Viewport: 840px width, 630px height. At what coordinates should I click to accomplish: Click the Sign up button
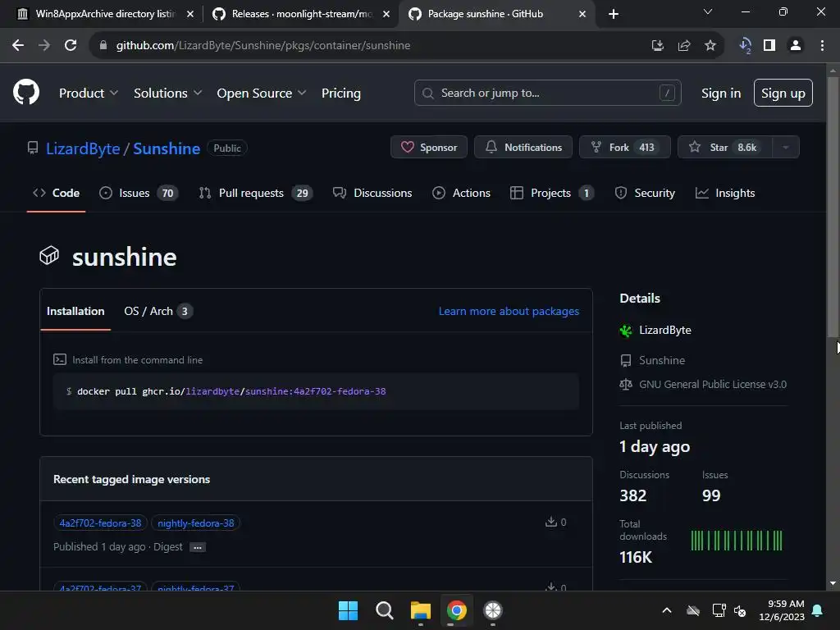783,93
